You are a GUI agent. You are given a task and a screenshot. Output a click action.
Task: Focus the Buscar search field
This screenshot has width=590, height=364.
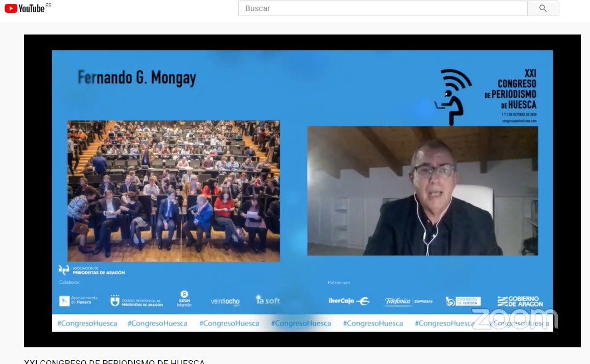(382, 8)
